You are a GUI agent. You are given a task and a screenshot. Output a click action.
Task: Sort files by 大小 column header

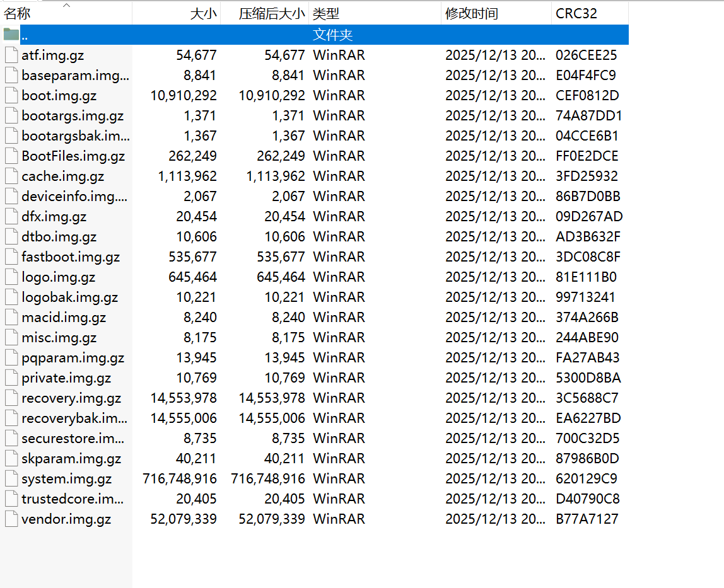pyautogui.click(x=203, y=14)
